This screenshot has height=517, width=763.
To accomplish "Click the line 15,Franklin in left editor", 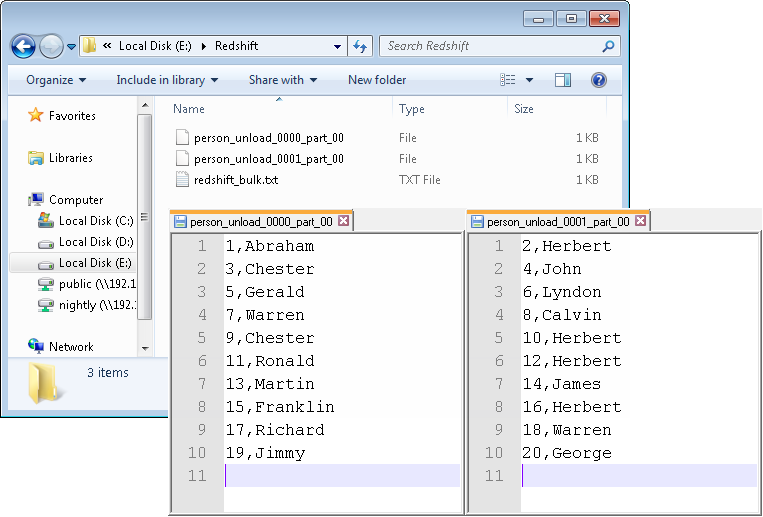I will [x=280, y=407].
